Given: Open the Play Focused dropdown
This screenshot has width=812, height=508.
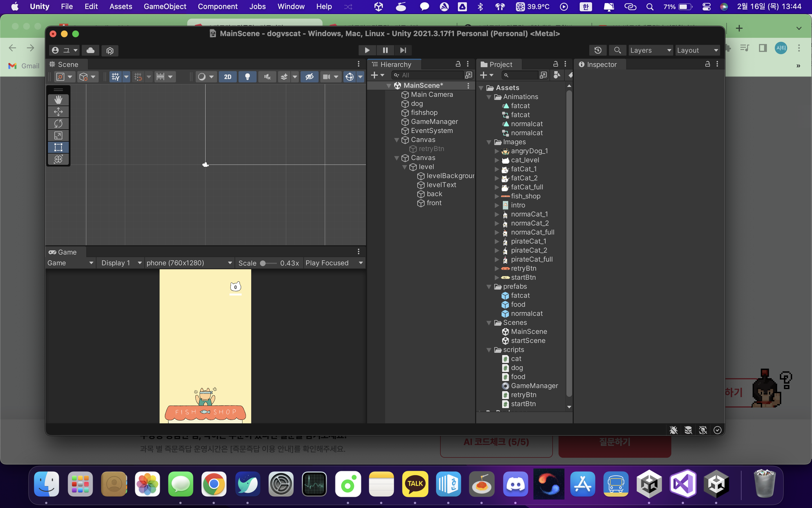Looking at the screenshot, I should point(334,263).
